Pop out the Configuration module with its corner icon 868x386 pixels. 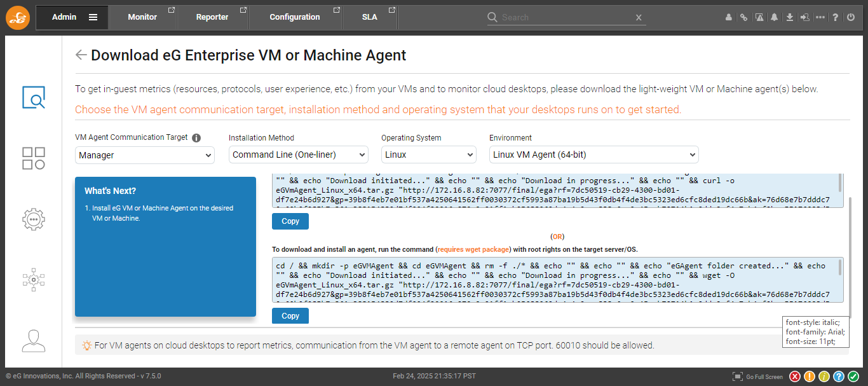click(337, 10)
